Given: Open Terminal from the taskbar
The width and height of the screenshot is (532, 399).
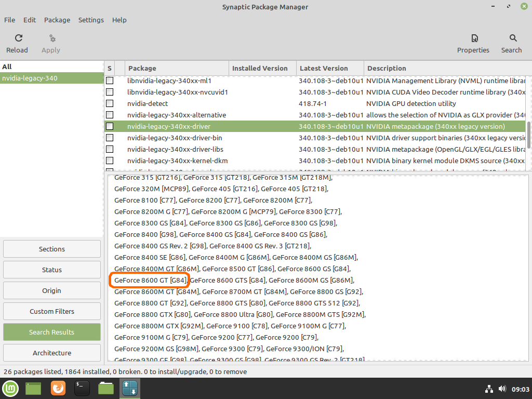Looking at the screenshot, I should tap(82, 388).
